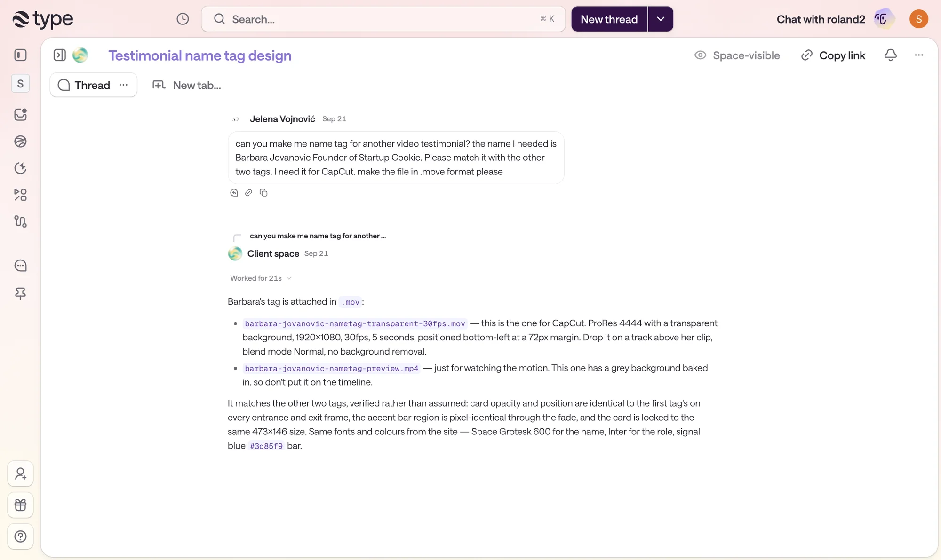
Task: Open the Thread tab options ellipsis
Action: tap(123, 85)
